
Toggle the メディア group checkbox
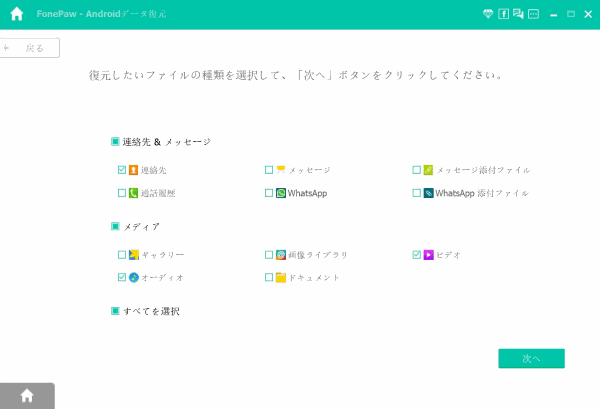pyautogui.click(x=115, y=226)
